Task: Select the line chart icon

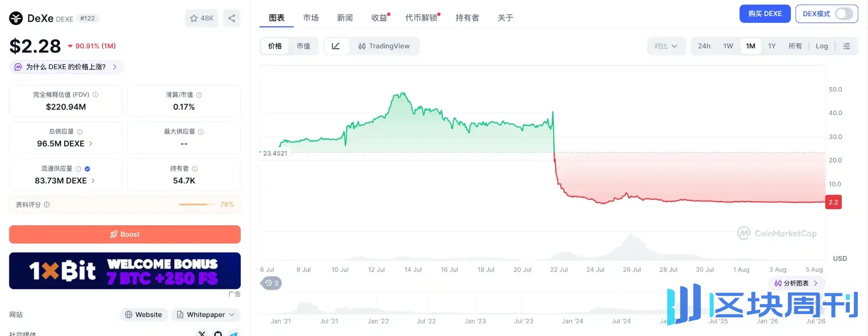Action: pyautogui.click(x=336, y=46)
